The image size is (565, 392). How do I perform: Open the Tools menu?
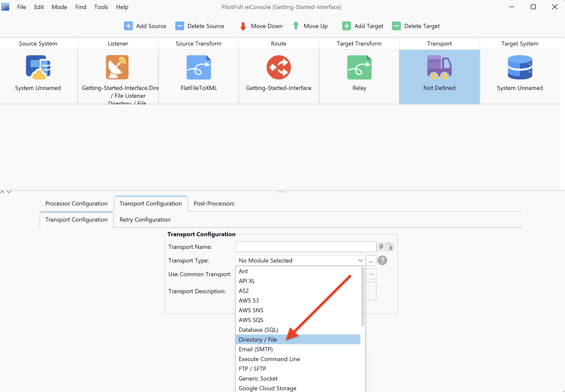(x=101, y=7)
